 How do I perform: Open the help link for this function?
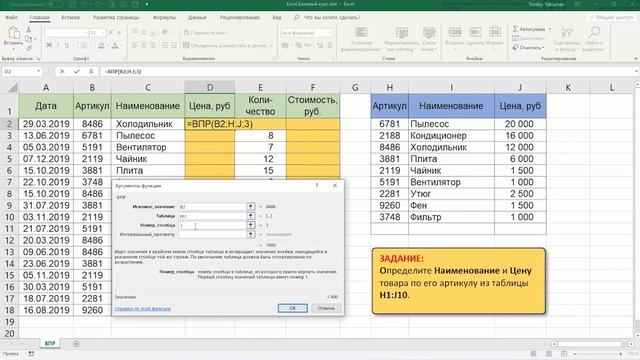143,309
